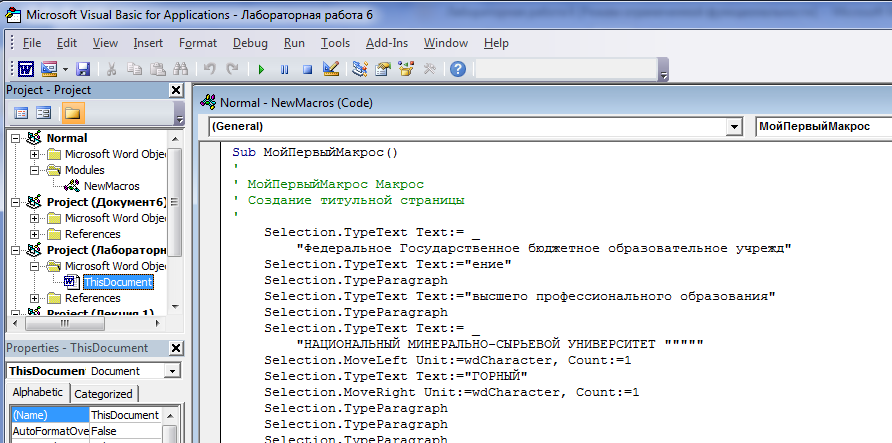Click the Sub МойПервыйМакрос() code line

coord(315,152)
